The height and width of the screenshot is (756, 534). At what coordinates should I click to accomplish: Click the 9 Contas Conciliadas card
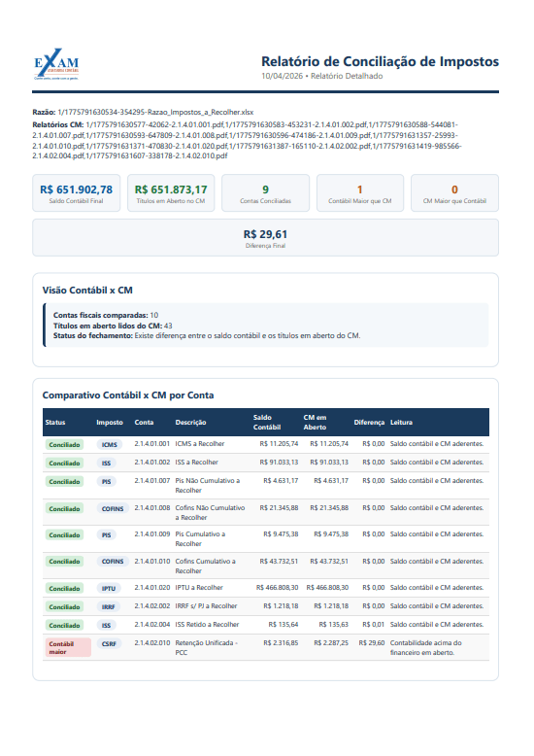click(x=266, y=192)
